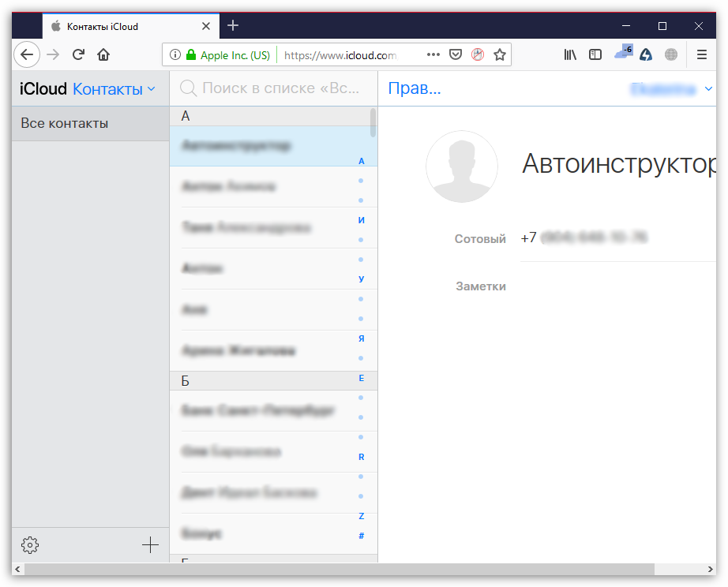Jump to letter И in index
This screenshot has width=728, height=587.
[361, 220]
